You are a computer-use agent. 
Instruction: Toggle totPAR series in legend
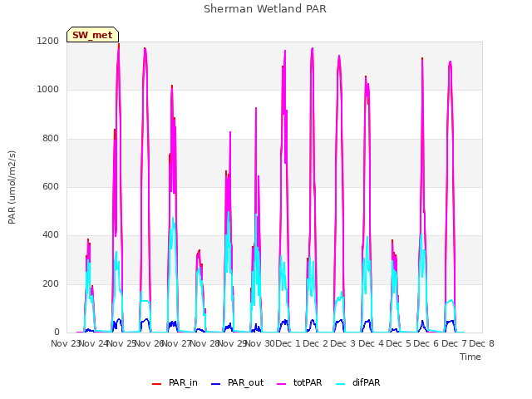click(299, 382)
